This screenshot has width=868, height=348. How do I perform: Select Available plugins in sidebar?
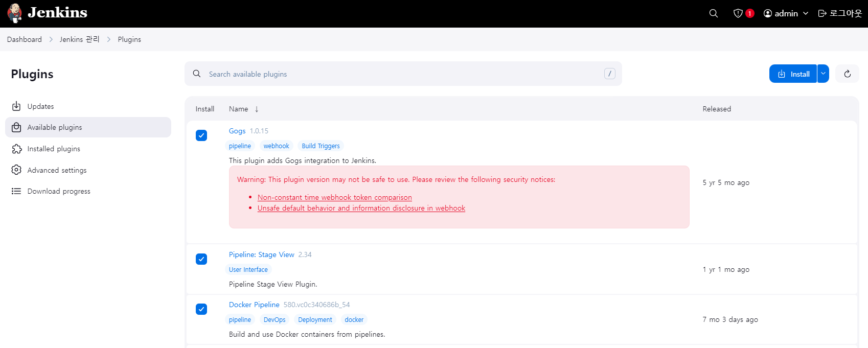point(88,127)
